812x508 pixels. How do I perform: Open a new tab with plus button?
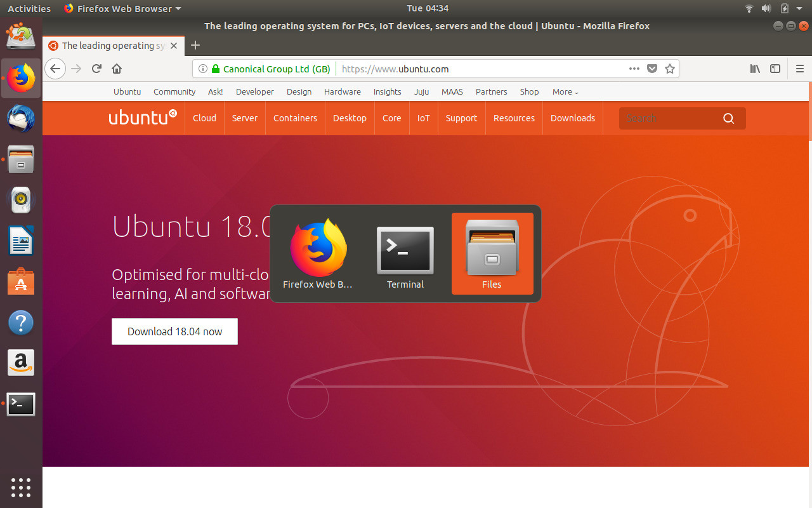click(x=195, y=45)
